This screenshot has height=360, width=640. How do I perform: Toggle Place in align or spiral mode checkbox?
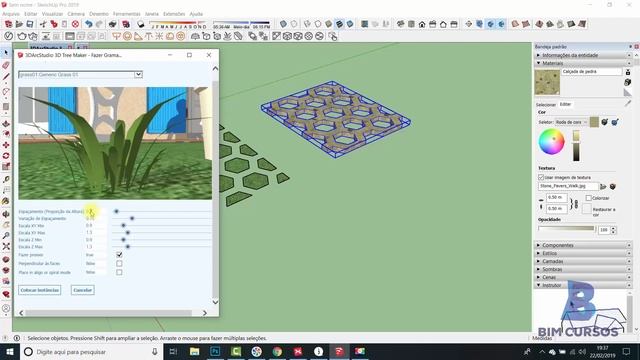pos(119,272)
